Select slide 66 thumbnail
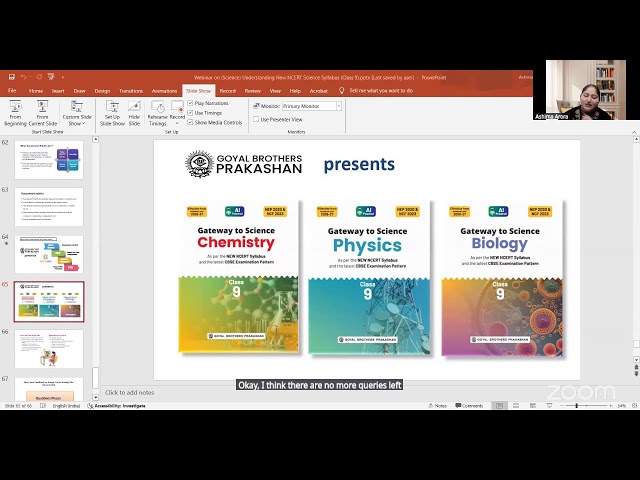Viewport: 640px width, 480px height. (x=49, y=349)
